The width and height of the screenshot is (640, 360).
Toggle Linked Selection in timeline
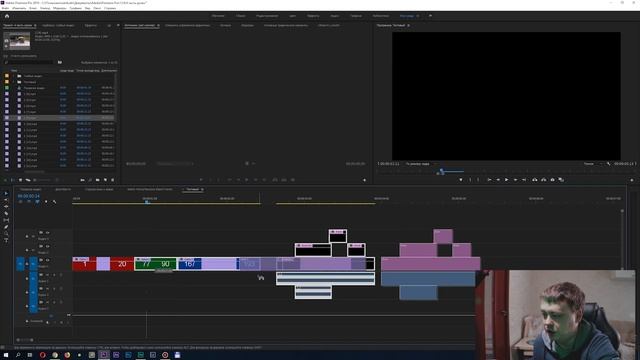tap(37, 202)
